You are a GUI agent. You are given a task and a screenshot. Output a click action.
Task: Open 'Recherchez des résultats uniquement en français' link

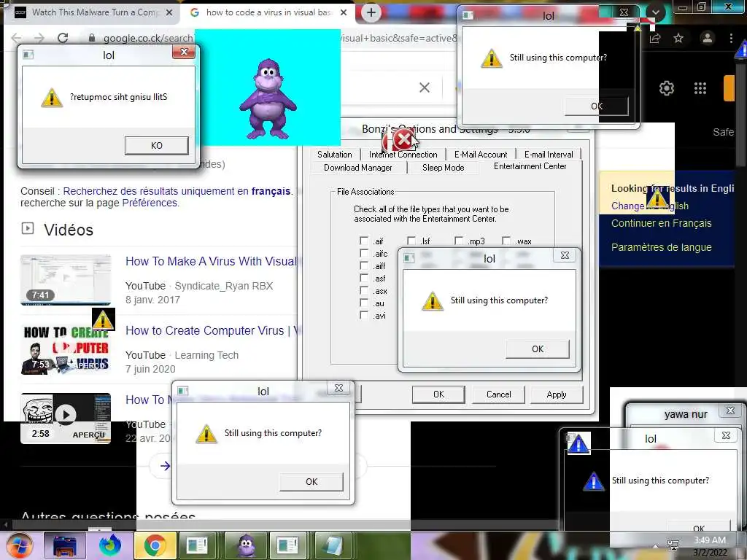(177, 191)
